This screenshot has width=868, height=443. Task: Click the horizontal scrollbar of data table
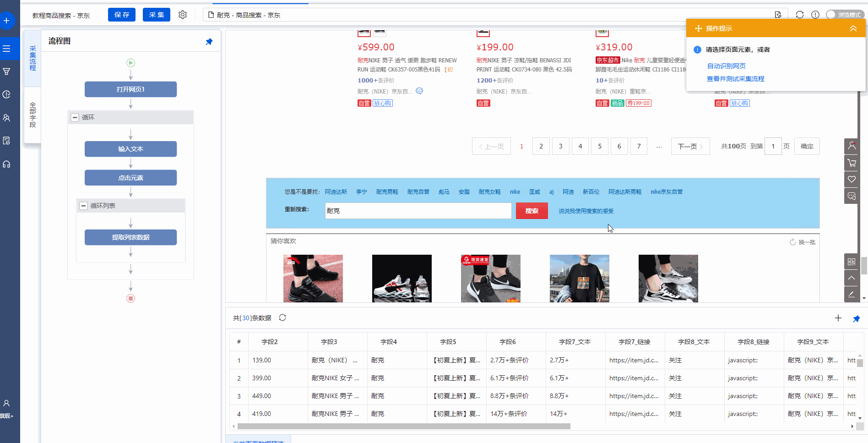pos(404,426)
